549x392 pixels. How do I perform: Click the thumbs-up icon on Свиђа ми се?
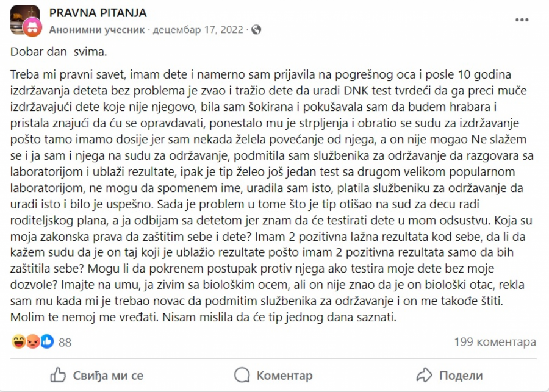coord(58,375)
